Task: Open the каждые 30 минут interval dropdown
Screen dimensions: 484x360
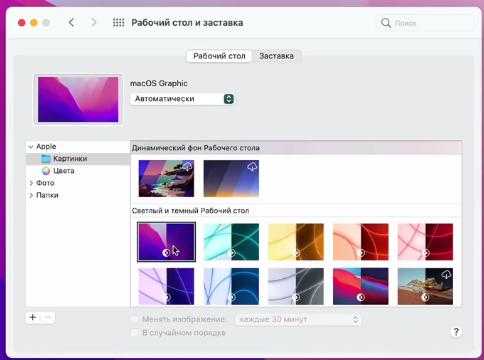Action: 298,319
